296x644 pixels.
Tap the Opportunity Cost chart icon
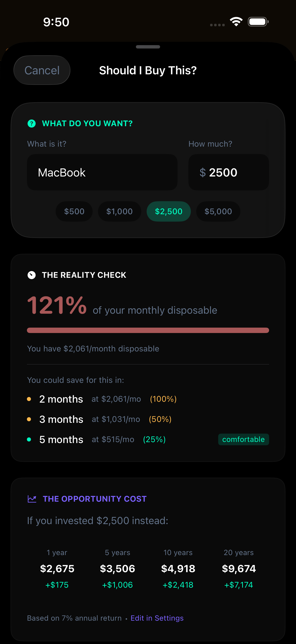point(32,499)
